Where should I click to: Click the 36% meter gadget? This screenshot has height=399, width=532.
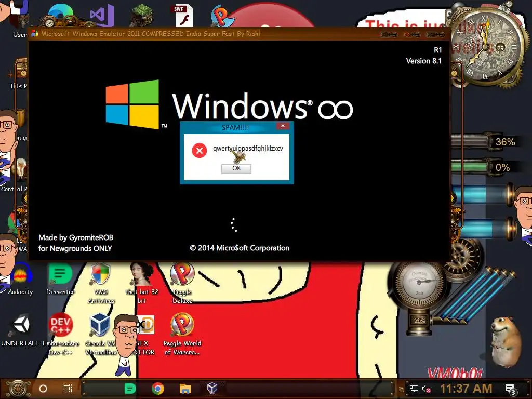click(x=485, y=141)
